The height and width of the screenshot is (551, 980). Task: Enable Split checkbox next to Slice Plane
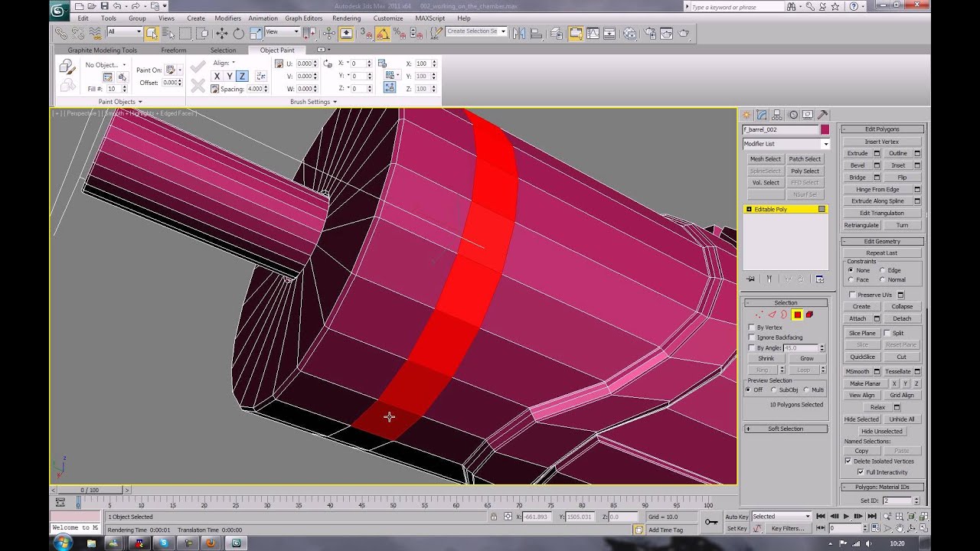coord(887,333)
